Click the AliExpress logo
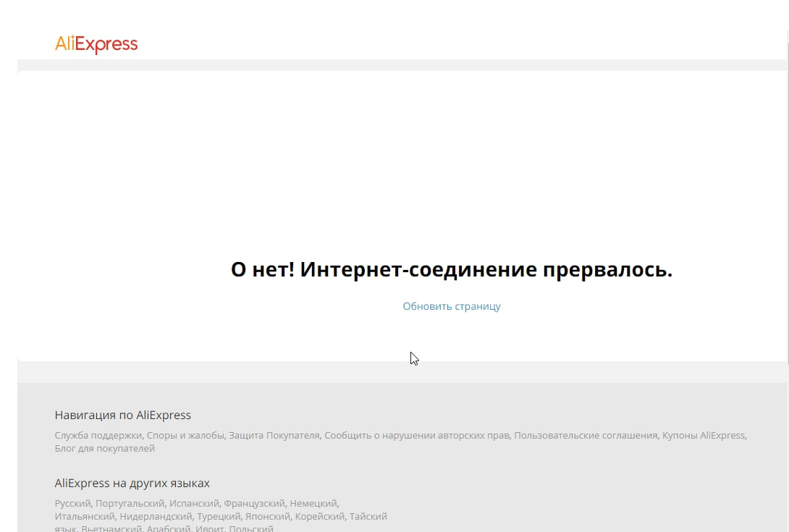 point(96,44)
